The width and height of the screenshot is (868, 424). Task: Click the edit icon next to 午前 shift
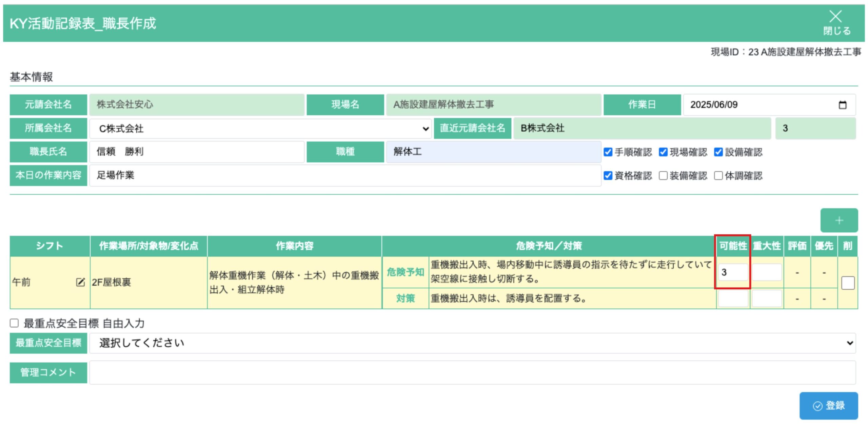click(80, 282)
